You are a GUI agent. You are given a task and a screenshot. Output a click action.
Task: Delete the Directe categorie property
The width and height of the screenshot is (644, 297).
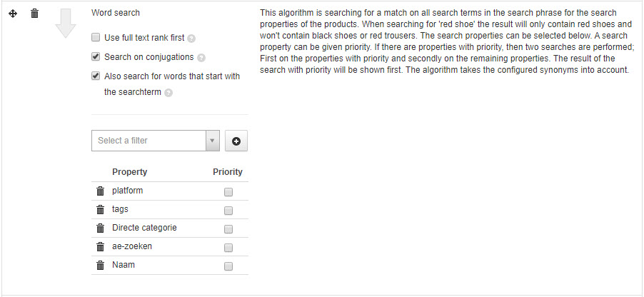100,228
